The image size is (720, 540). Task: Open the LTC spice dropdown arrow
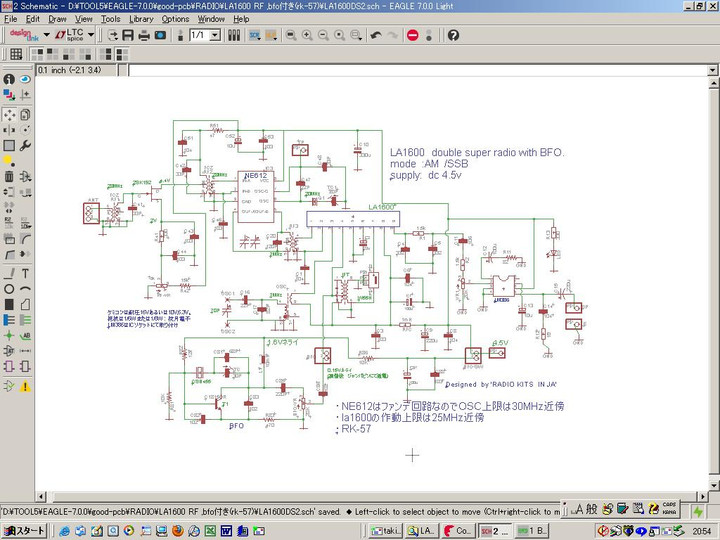[x=90, y=35]
